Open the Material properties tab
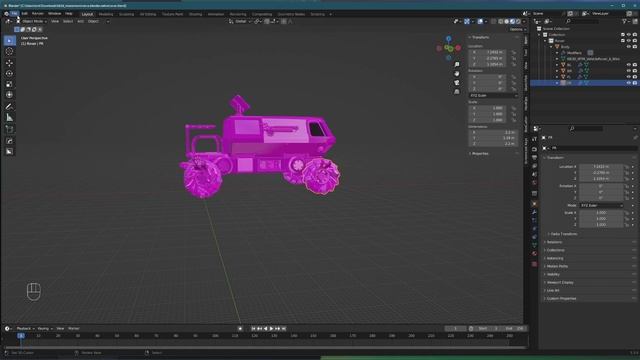This screenshot has height=360, width=640. [534, 253]
